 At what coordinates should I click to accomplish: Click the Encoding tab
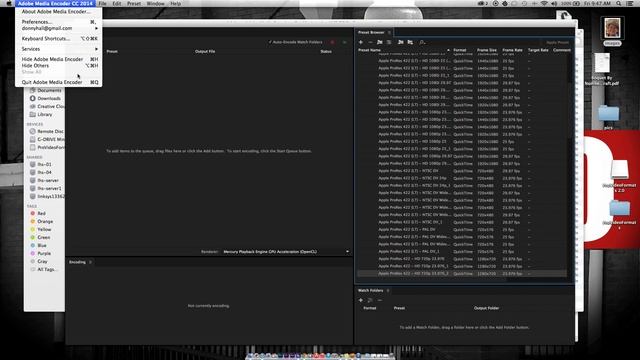tap(77, 262)
